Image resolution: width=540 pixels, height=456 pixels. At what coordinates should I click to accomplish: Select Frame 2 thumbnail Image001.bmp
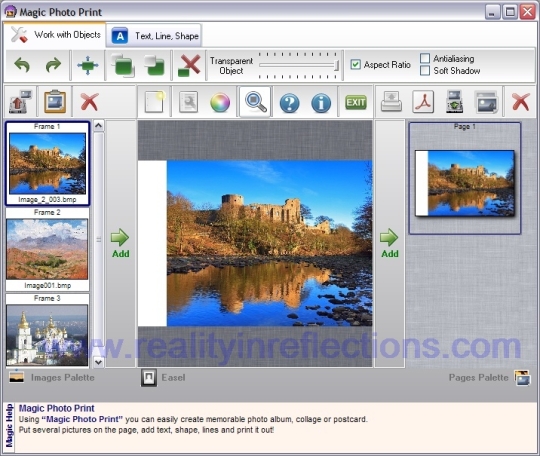pos(48,249)
